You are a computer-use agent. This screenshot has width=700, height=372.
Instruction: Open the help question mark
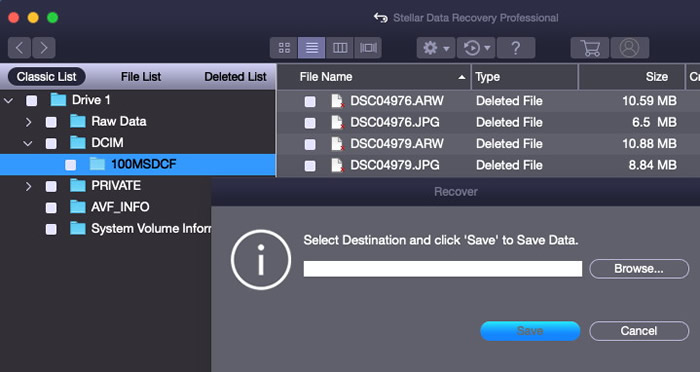click(516, 48)
